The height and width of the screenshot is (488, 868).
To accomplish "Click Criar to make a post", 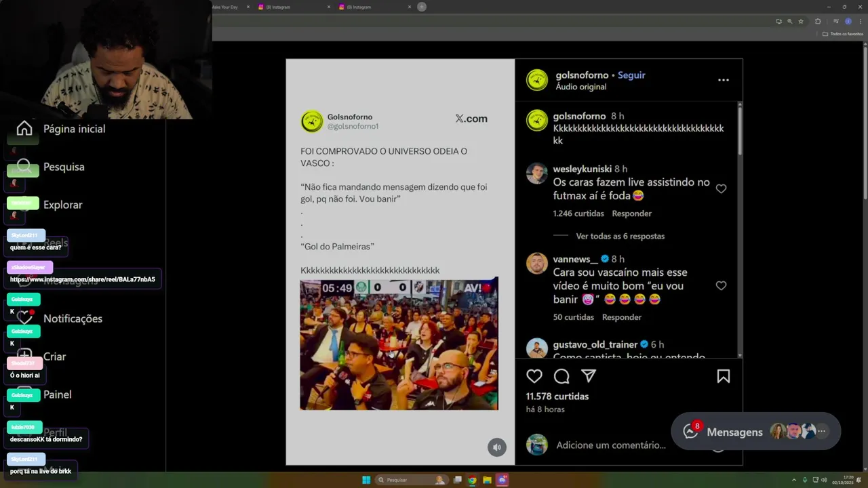I will [41, 357].
